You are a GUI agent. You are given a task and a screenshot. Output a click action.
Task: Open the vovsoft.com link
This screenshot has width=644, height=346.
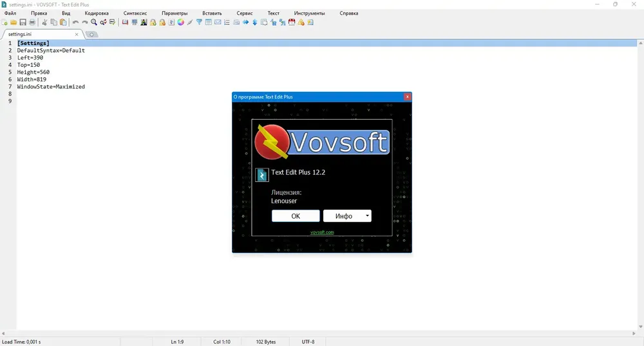click(322, 232)
